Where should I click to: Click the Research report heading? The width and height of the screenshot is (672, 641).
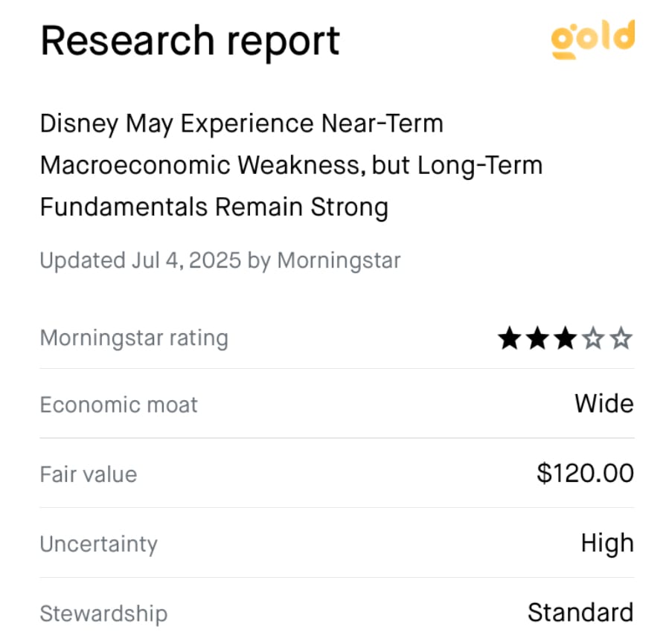click(x=191, y=41)
